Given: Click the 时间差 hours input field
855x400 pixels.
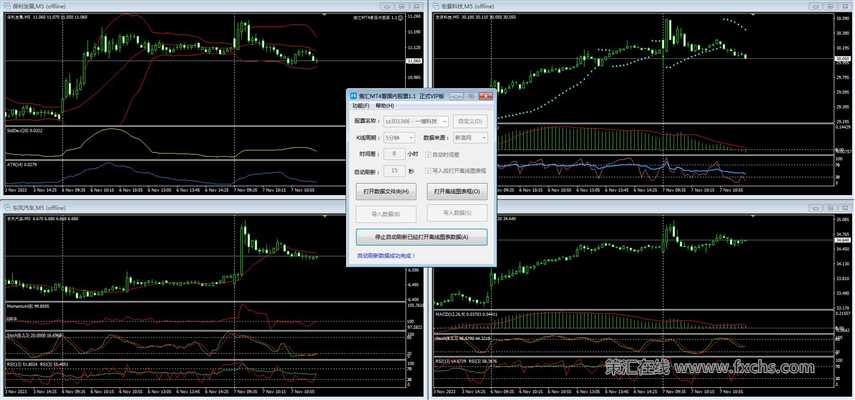Looking at the screenshot, I should 394,154.
